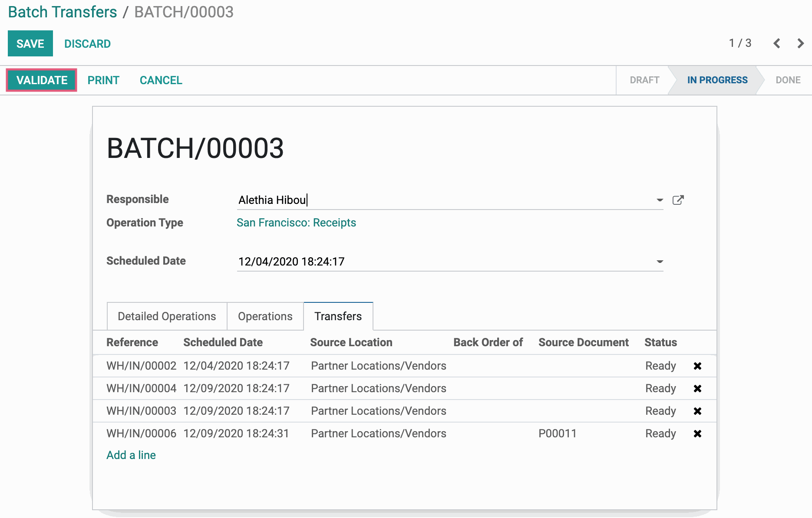Click the 12/04/2020 18:24:17 cell of WH/IN/00002
The image size is (812, 518).
coord(236,366)
